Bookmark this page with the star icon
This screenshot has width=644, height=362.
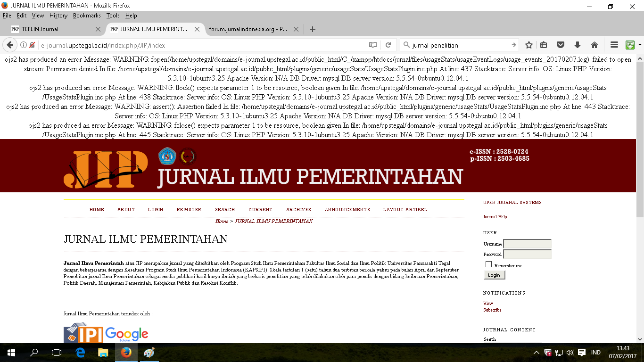coord(529,45)
